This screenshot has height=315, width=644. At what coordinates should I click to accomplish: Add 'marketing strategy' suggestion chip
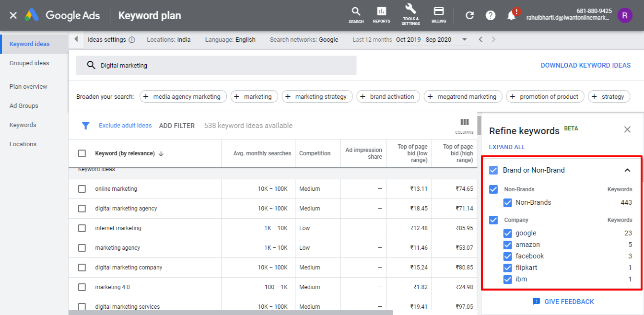(x=317, y=96)
